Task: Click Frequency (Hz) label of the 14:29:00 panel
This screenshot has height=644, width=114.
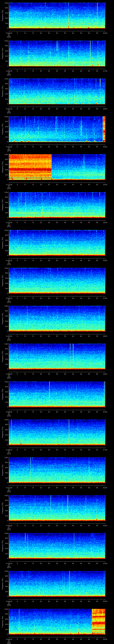Action: [x=3, y=16]
